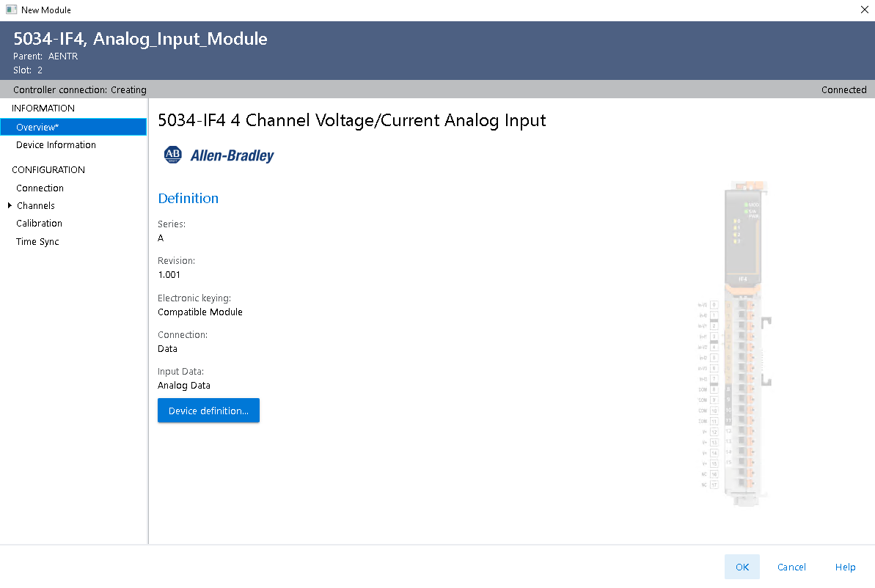Image resolution: width=875 pixels, height=588 pixels.
Task: Click the CONFIGURATION section header
Action: click(48, 169)
